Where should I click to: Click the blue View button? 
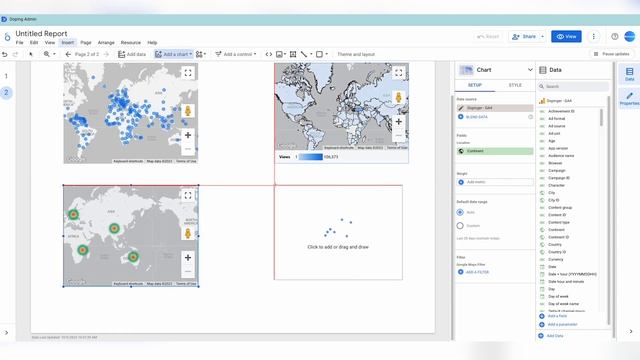566,36
